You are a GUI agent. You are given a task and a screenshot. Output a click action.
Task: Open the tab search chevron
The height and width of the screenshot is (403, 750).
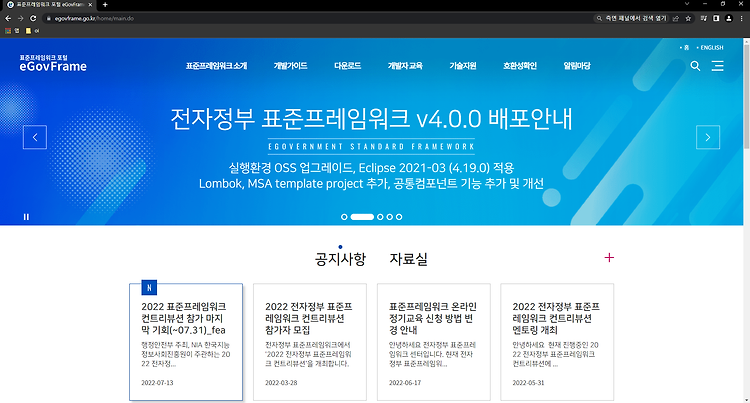tap(687, 4)
